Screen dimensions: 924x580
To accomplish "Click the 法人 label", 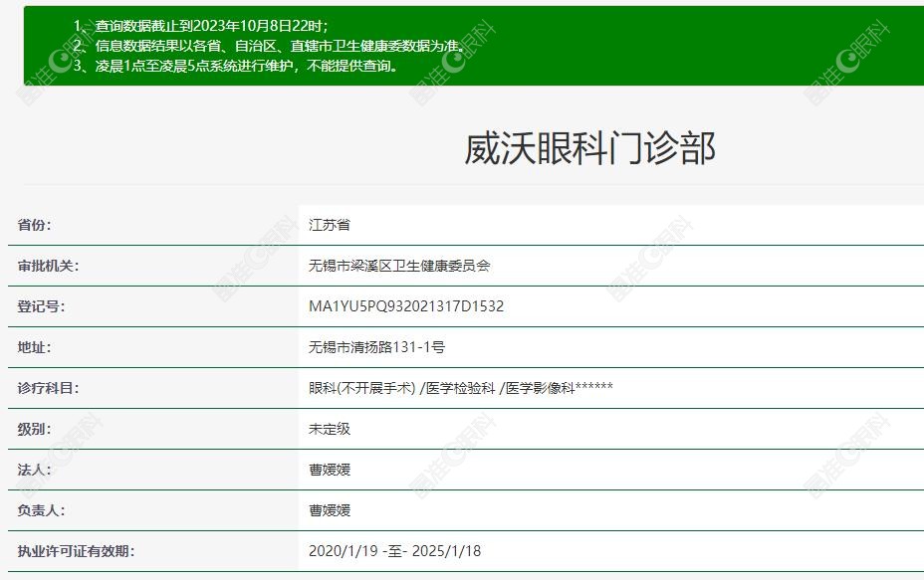I will 34,470.
